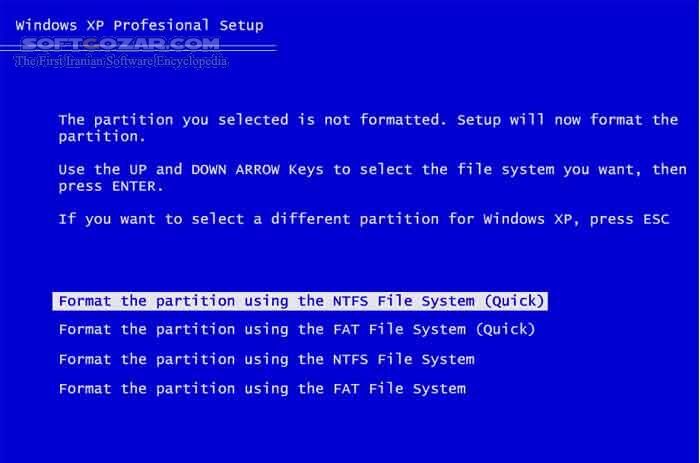Choose the FAT File System (Quick) format option

pos(297,329)
